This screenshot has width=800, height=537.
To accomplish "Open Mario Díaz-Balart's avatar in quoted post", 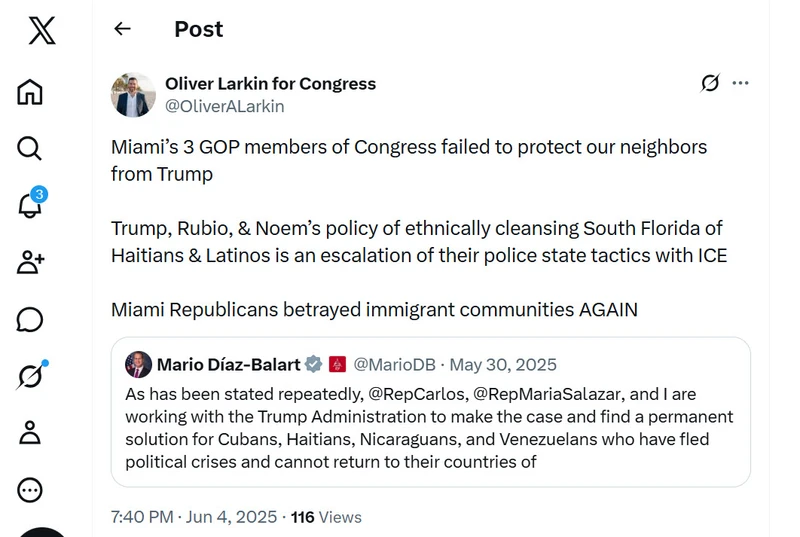I will 138,364.
